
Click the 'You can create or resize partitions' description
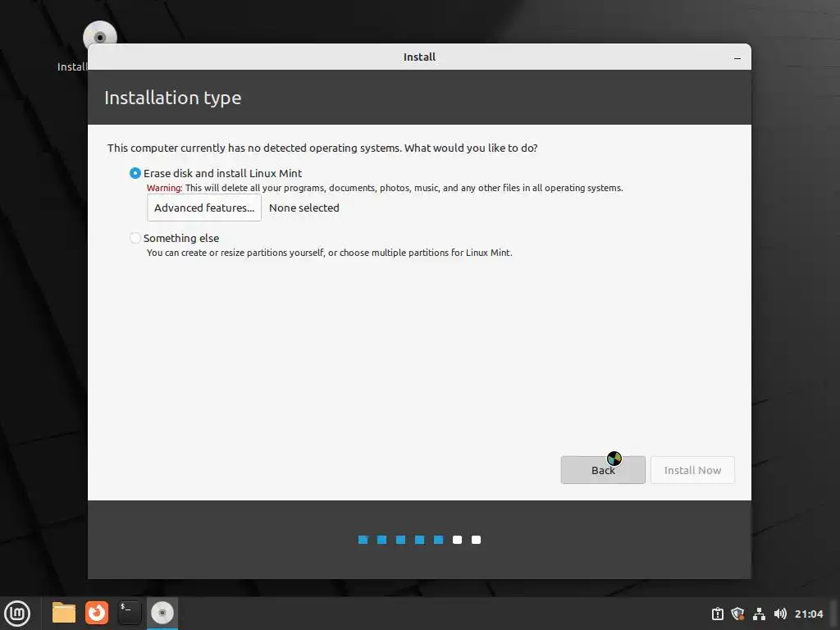pyautogui.click(x=330, y=253)
